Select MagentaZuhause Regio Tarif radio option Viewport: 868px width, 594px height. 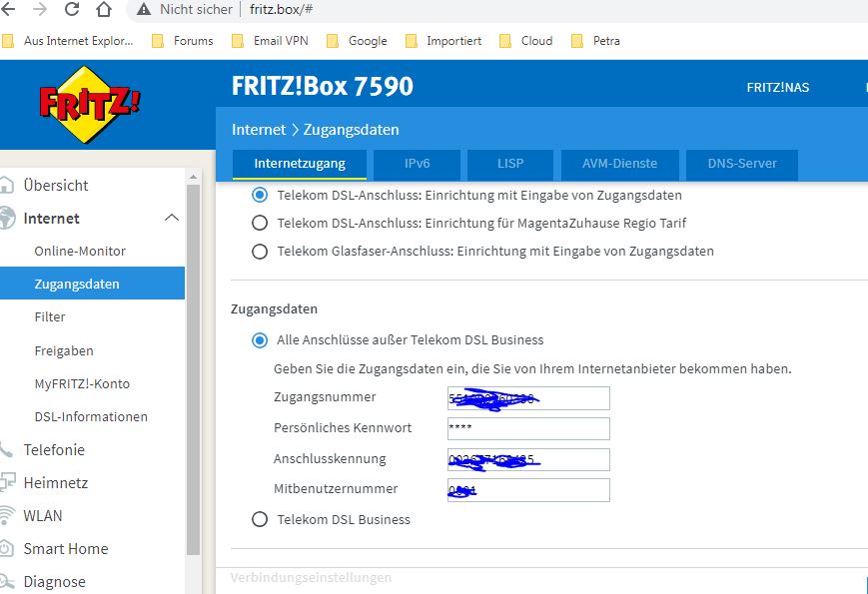[x=260, y=223]
